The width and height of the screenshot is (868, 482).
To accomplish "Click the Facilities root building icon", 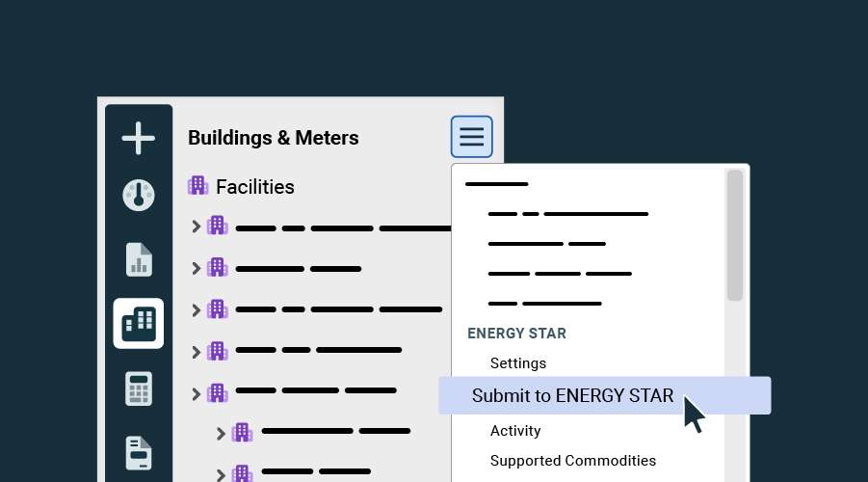I will click(197, 186).
